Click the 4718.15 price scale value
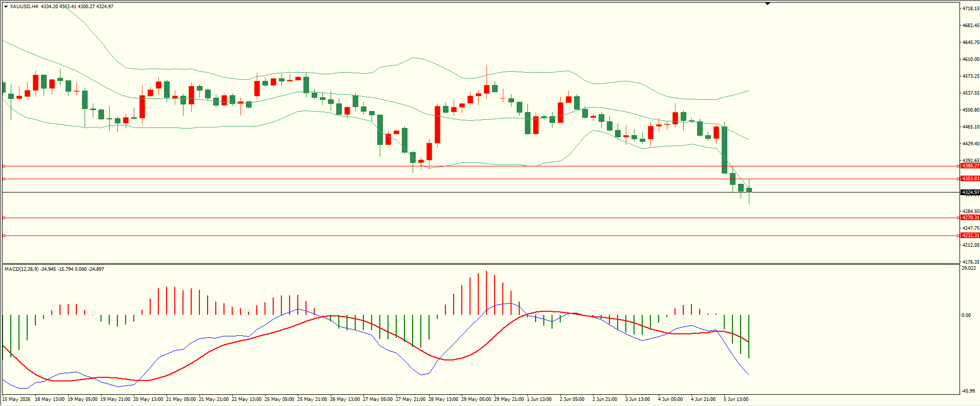Image resolution: width=980 pixels, height=406 pixels. (971, 9)
